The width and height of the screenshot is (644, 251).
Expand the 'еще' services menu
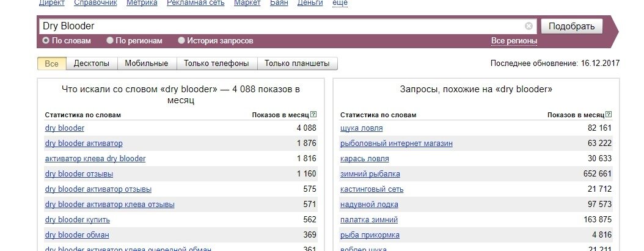point(340,3)
